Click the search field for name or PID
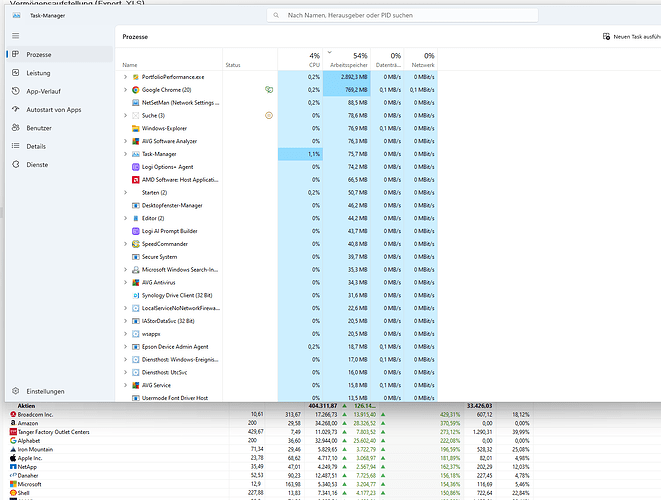 [x=403, y=15]
